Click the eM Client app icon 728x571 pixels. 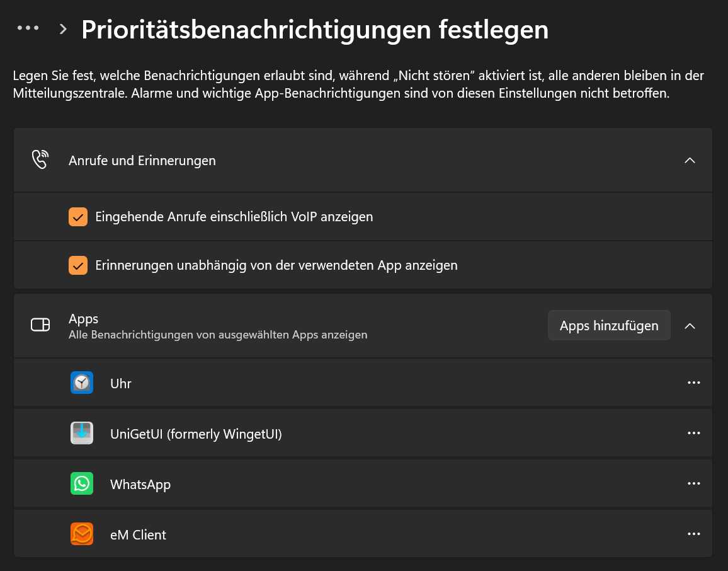click(x=82, y=534)
